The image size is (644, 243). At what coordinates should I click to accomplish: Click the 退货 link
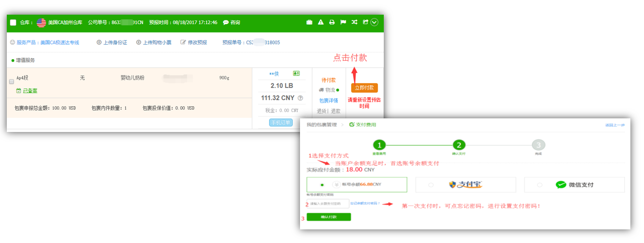tap(321, 111)
